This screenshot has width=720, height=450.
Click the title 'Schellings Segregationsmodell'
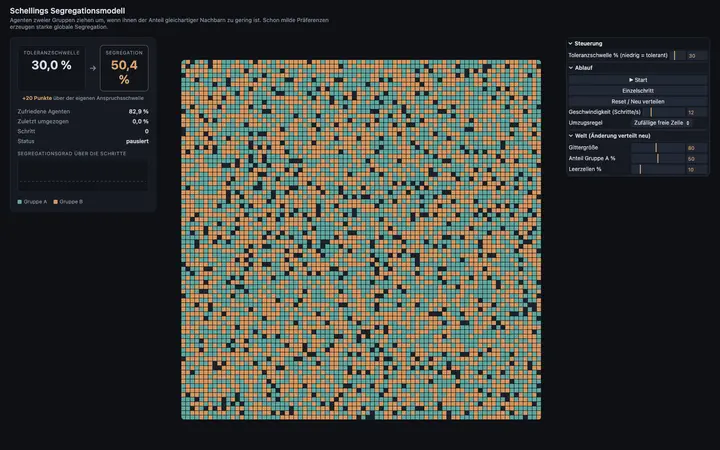click(67, 11)
